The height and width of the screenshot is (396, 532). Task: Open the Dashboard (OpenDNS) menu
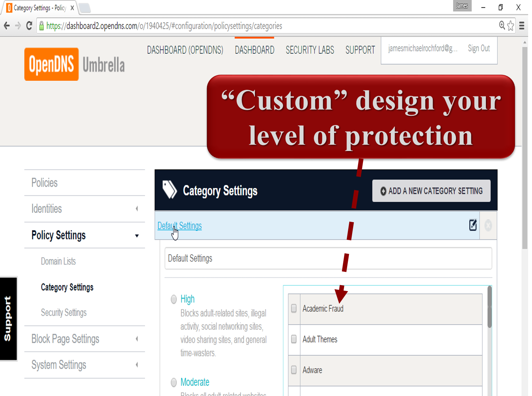tap(185, 50)
